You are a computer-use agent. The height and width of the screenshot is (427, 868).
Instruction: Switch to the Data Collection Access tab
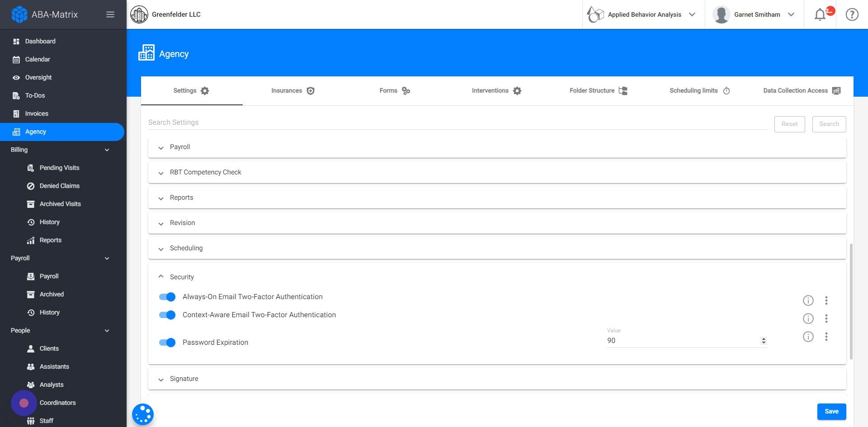[x=802, y=91]
